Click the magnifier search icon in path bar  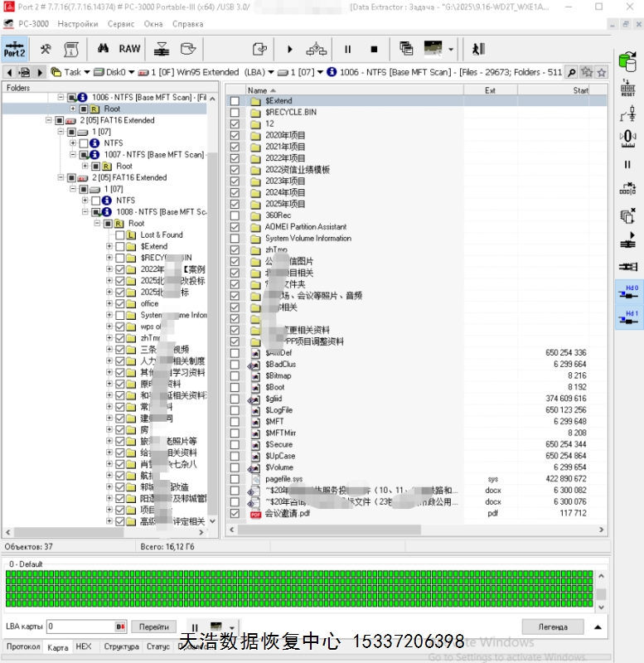572,72
